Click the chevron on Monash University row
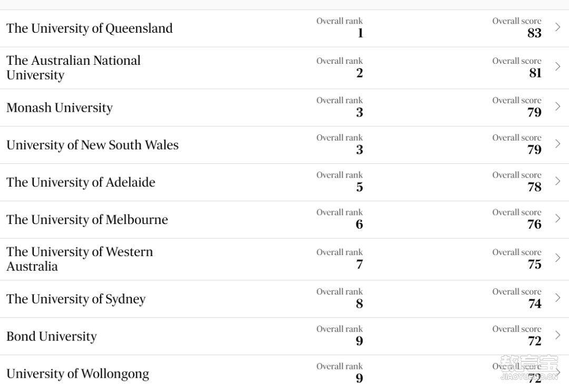This screenshot has width=569, height=392. (x=558, y=106)
